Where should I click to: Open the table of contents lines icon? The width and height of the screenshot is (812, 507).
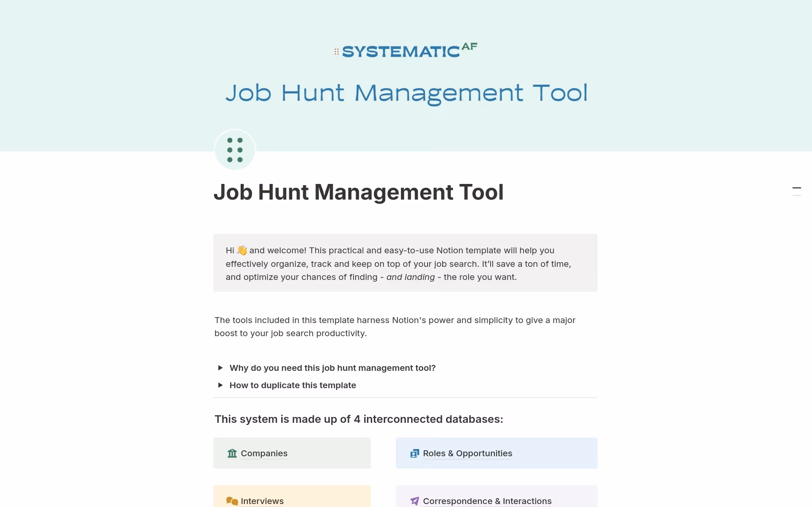click(796, 191)
